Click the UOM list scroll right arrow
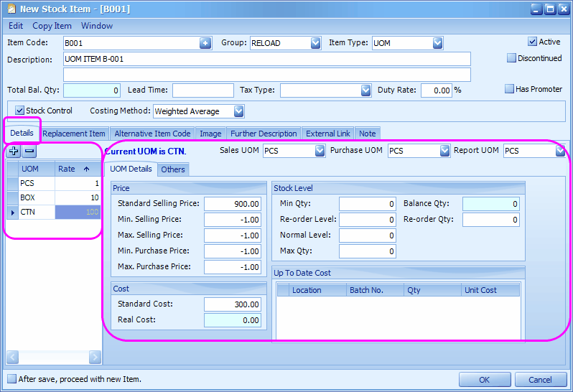Image resolution: width=573 pixels, height=392 pixels. click(x=95, y=357)
